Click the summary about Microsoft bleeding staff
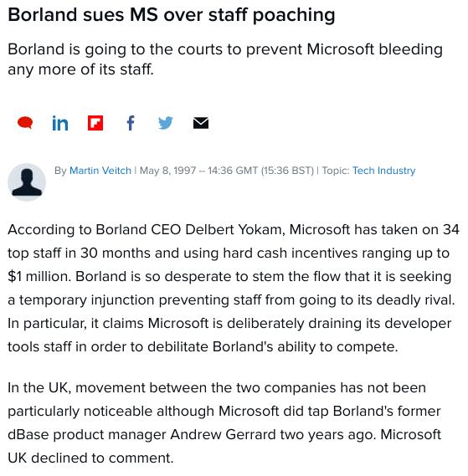Viewport: 468px width, 476px height. point(225,59)
